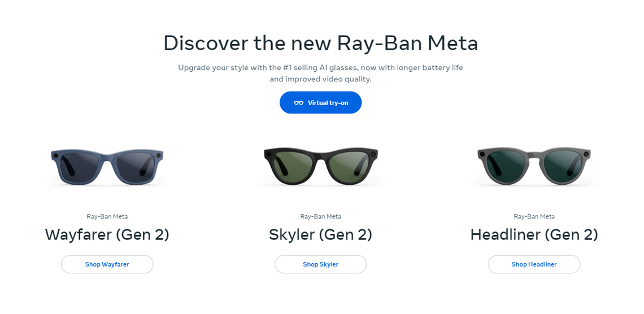
Task: Open the Virtual try-on feature
Action: (x=320, y=103)
